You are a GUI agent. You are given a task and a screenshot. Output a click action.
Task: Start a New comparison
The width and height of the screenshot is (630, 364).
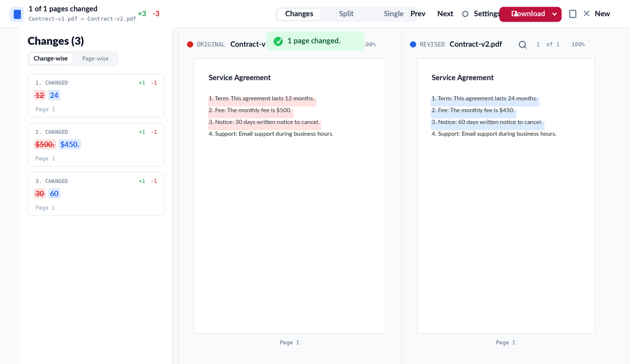click(602, 14)
